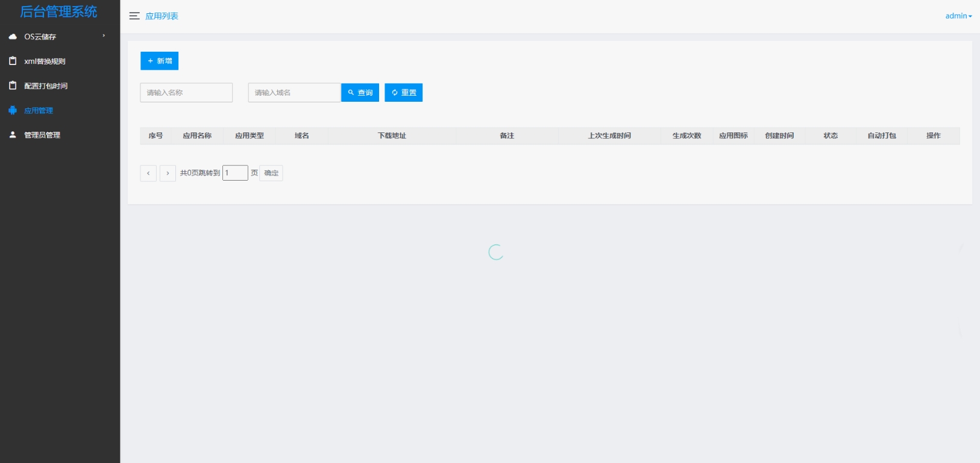The image size is (980, 463).
Task: Click the 新增 add button
Action: click(x=159, y=61)
